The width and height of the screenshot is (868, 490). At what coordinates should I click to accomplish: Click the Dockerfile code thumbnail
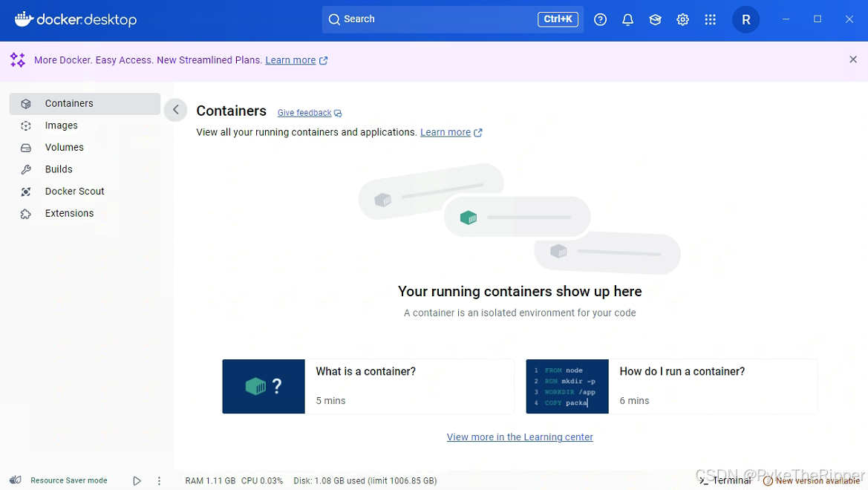point(567,387)
